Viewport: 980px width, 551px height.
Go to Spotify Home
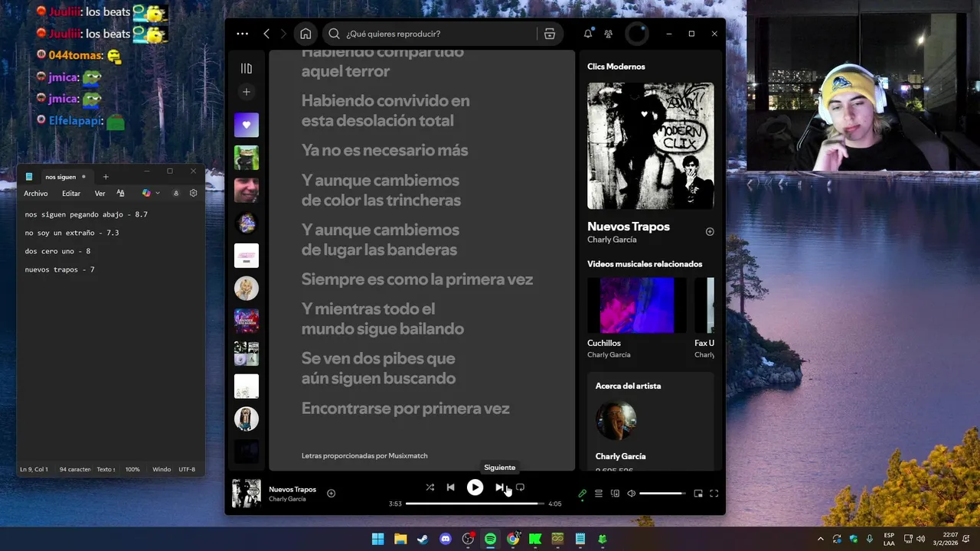(305, 34)
